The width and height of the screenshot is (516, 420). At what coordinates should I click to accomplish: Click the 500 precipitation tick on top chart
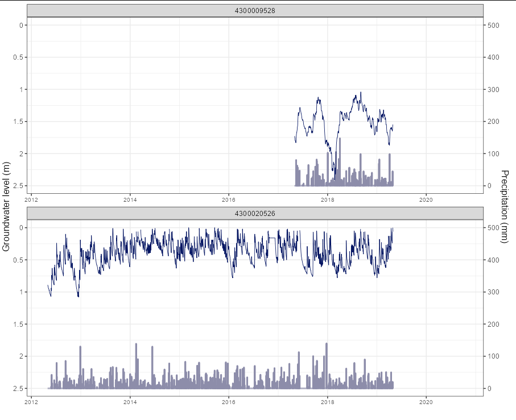point(493,26)
